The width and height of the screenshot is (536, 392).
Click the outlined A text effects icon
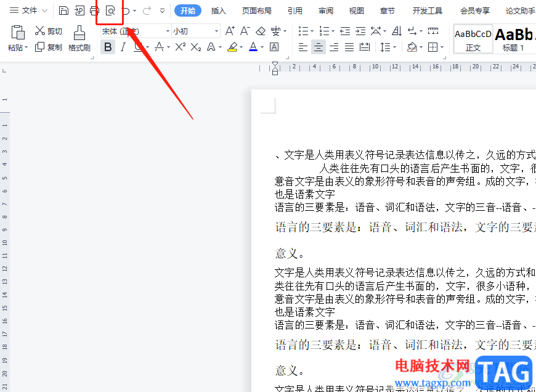pos(211,47)
